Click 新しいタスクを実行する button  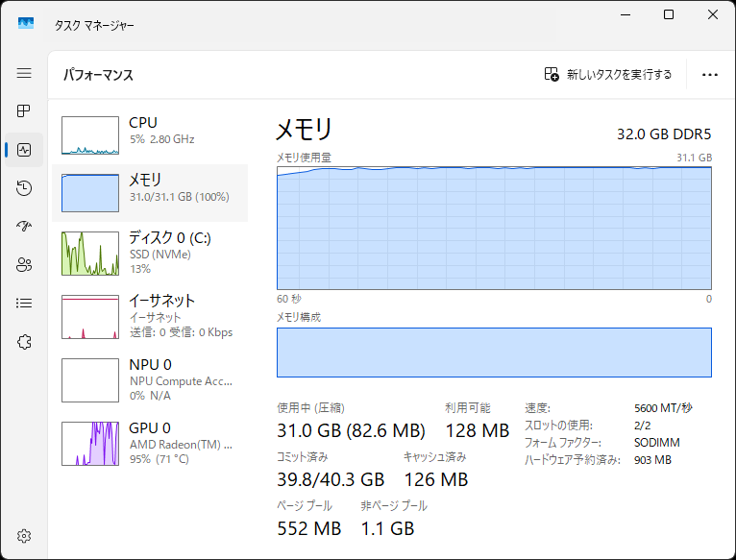[608, 74]
